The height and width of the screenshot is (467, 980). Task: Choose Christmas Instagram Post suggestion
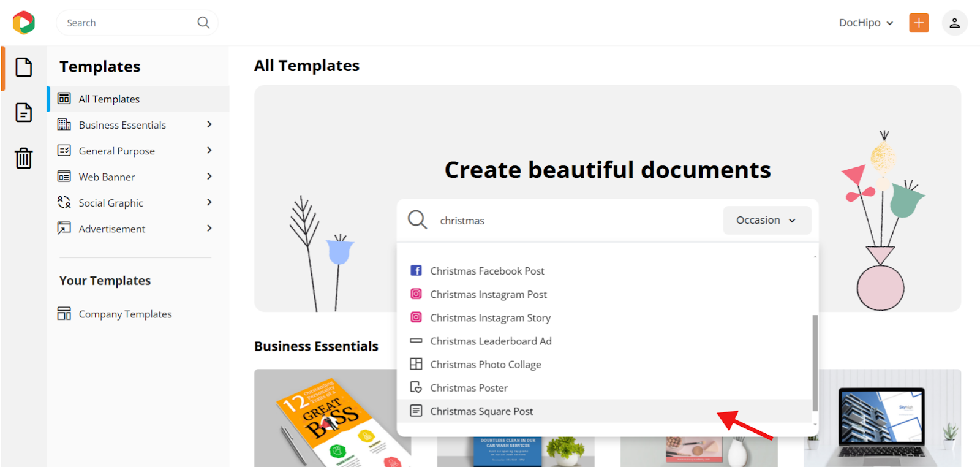(x=605, y=294)
